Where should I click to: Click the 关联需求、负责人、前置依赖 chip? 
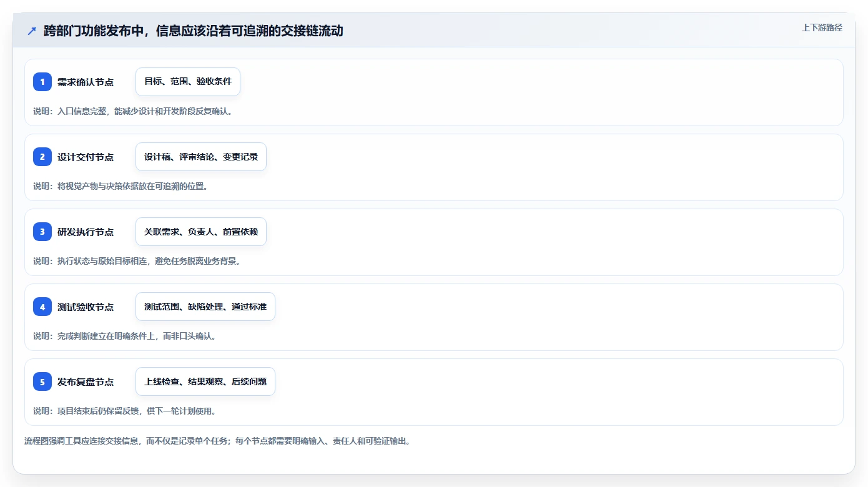[201, 232]
